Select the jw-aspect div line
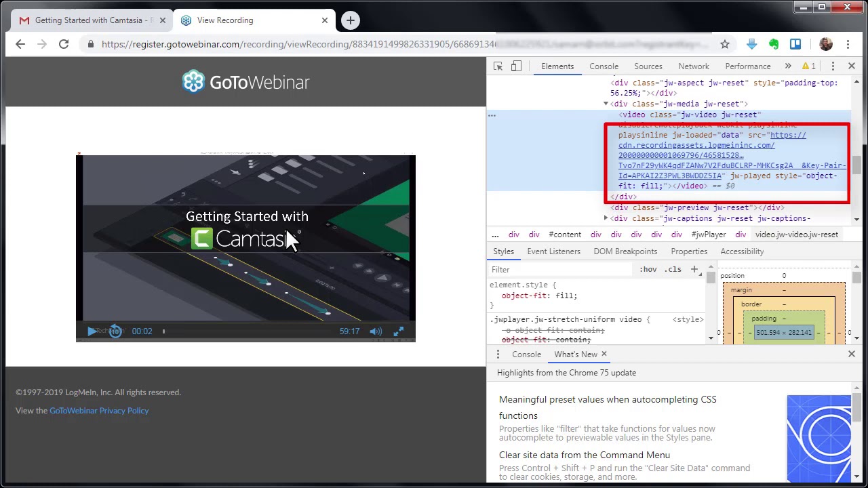 (724, 87)
